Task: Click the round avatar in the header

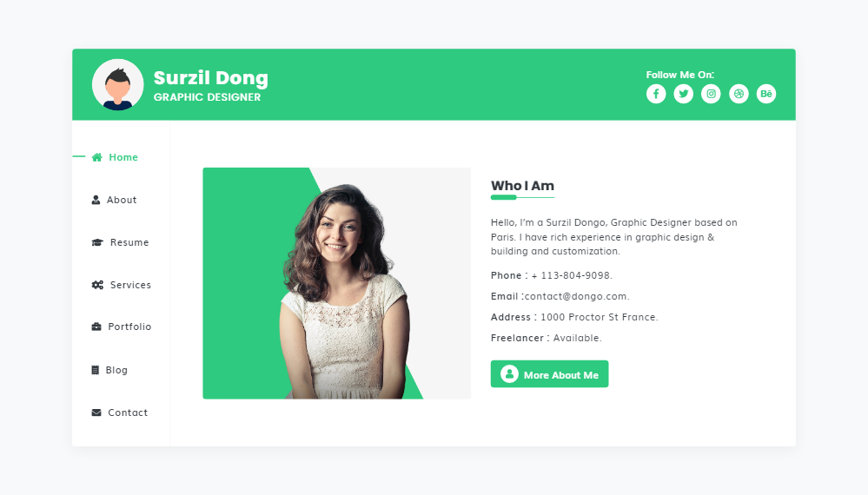Action: tap(118, 84)
